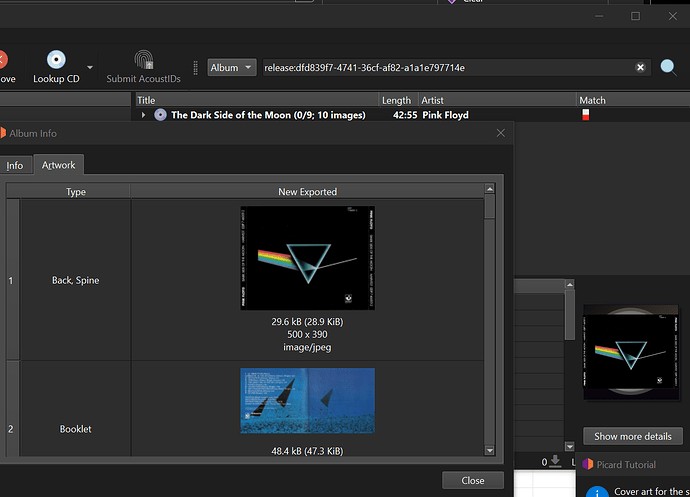The height and width of the screenshot is (497, 690).
Task: Click the 42:55 length value
Action: coord(405,115)
